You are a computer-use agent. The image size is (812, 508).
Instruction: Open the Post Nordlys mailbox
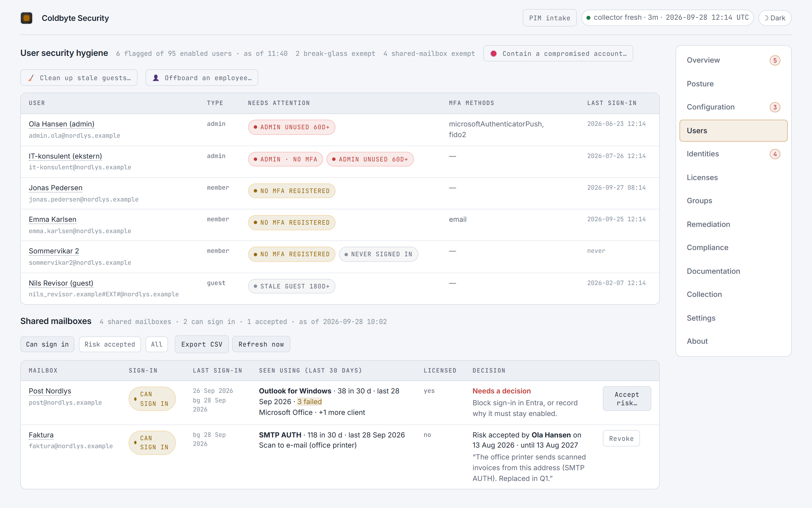[x=50, y=391]
